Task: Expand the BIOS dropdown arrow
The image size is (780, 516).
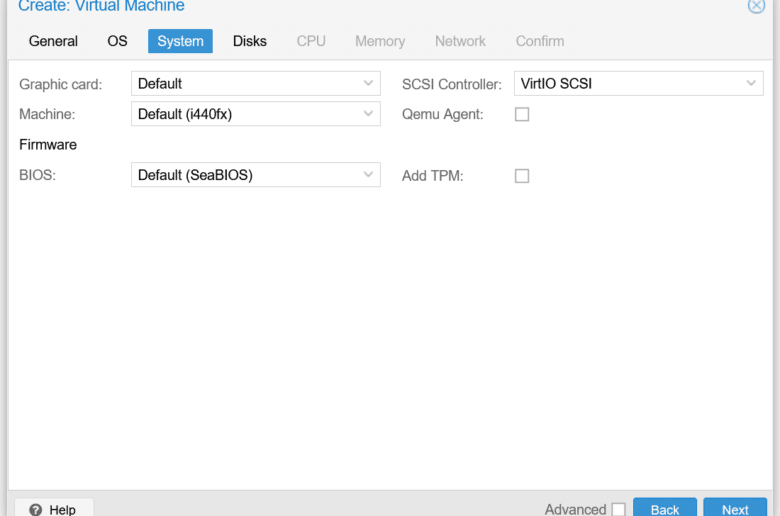Action: click(368, 175)
